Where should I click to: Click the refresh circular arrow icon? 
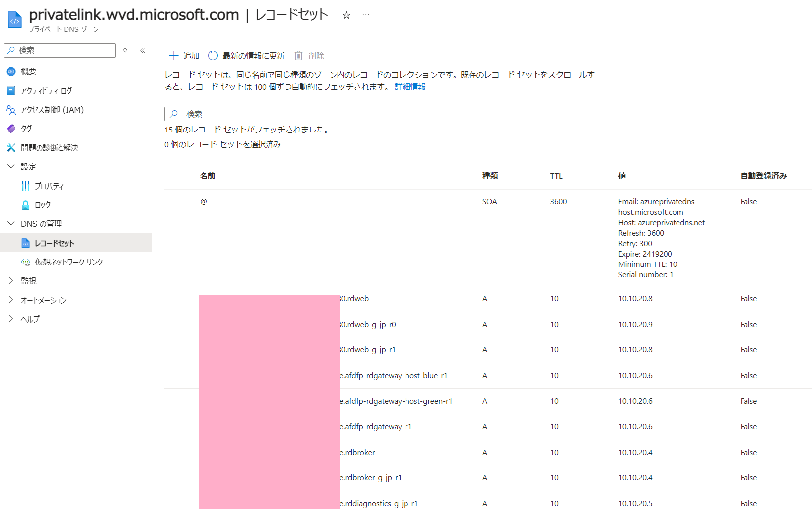[213, 55]
